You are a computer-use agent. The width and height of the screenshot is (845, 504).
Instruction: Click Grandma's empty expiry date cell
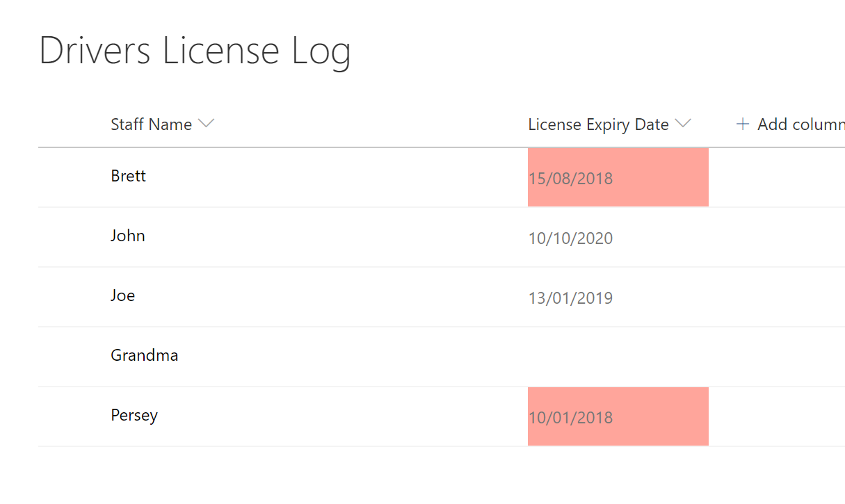click(x=618, y=357)
